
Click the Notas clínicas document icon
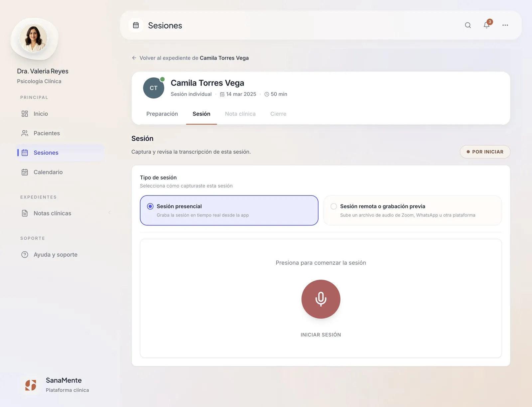tap(25, 213)
